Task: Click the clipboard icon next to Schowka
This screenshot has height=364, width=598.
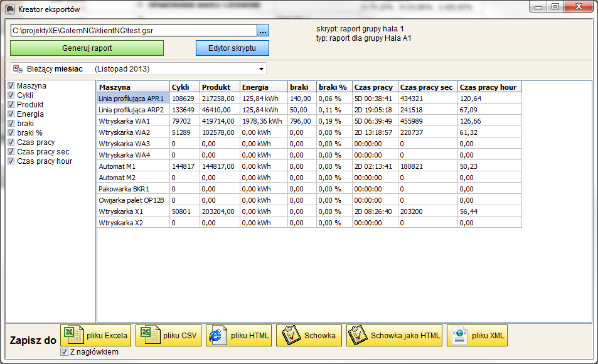Action: click(291, 335)
